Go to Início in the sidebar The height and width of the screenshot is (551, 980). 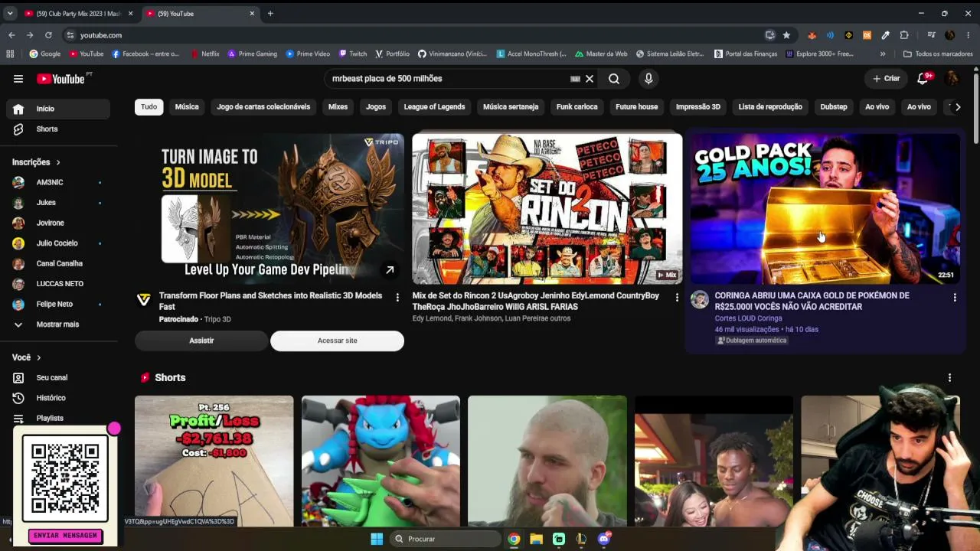[x=58, y=109]
